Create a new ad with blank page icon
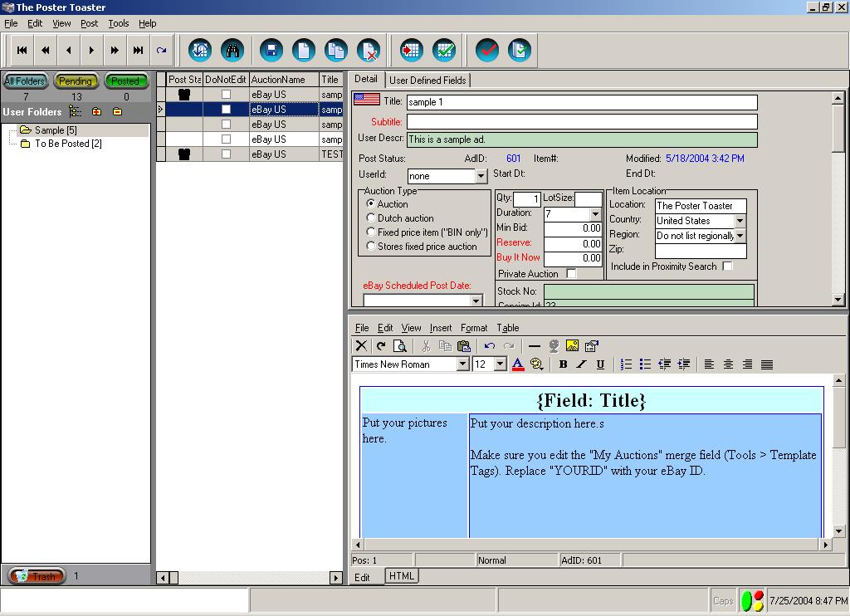The image size is (850, 616). (304, 51)
